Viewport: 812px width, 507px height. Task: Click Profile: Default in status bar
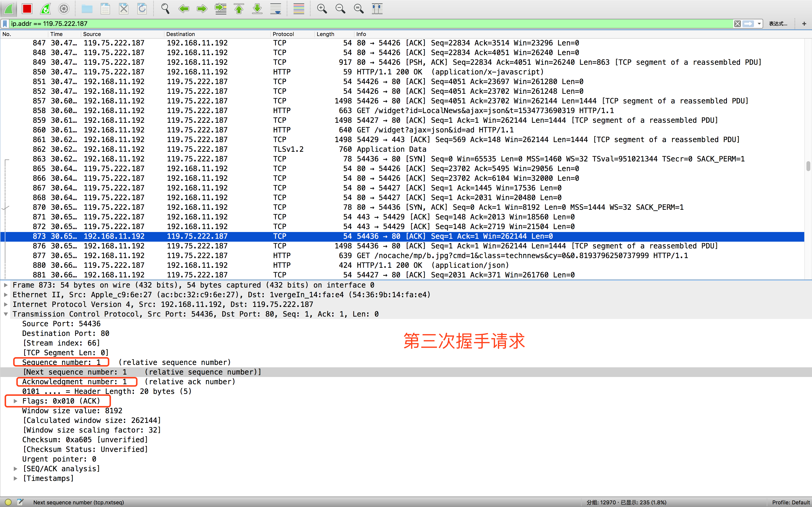coord(791,502)
